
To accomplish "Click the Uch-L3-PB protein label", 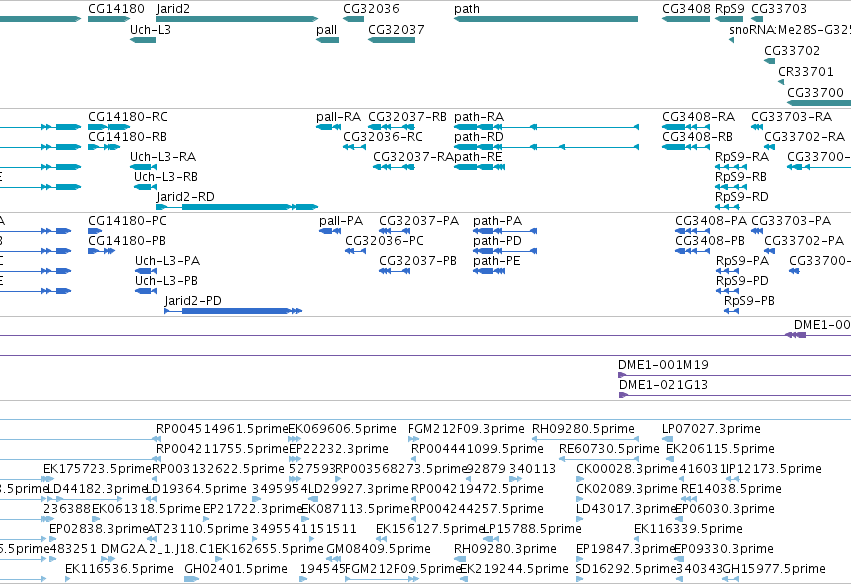I will [166, 281].
